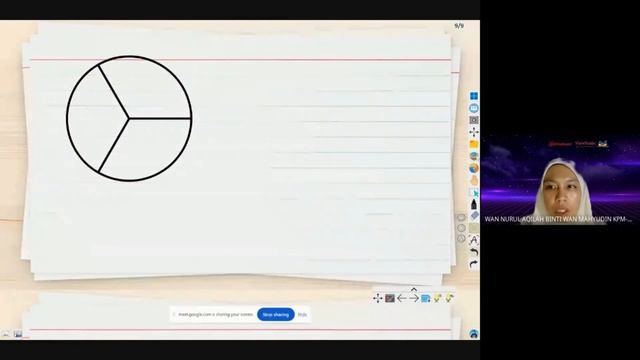
Task: Click the blue round icon in the bottom-right corner
Action: pyautogui.click(x=473, y=334)
